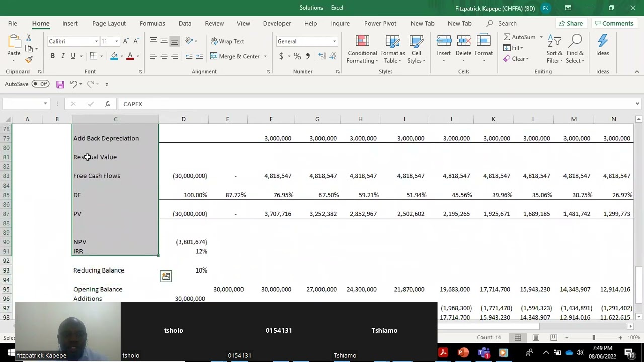Expand the Name Box dropdown
This screenshot has height=362, width=644.
(45, 104)
